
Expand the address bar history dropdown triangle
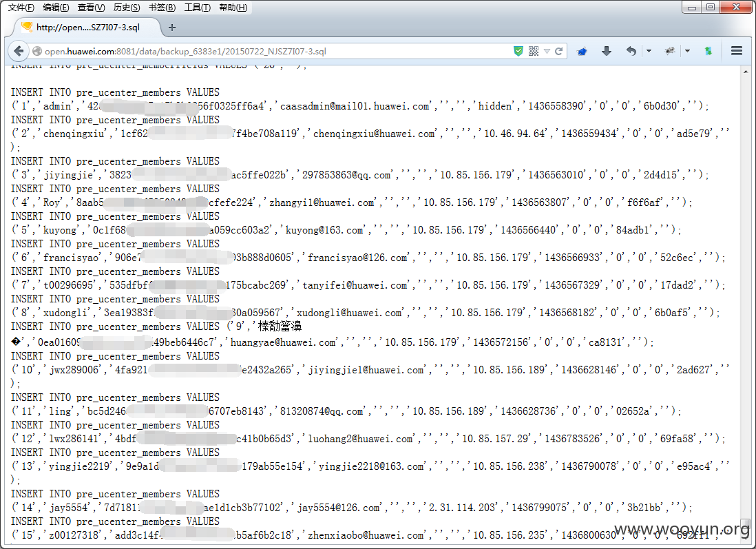click(x=547, y=51)
